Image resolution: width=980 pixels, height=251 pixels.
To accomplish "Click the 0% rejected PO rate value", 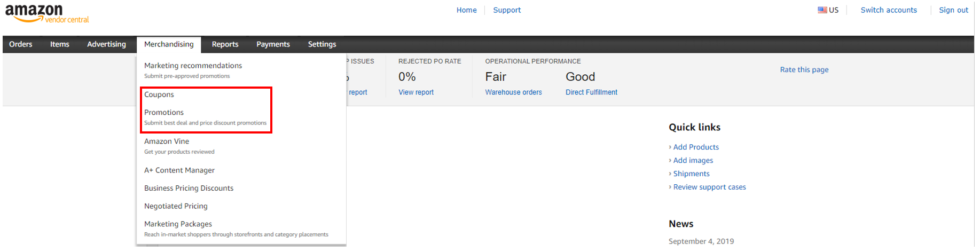I will click(407, 77).
